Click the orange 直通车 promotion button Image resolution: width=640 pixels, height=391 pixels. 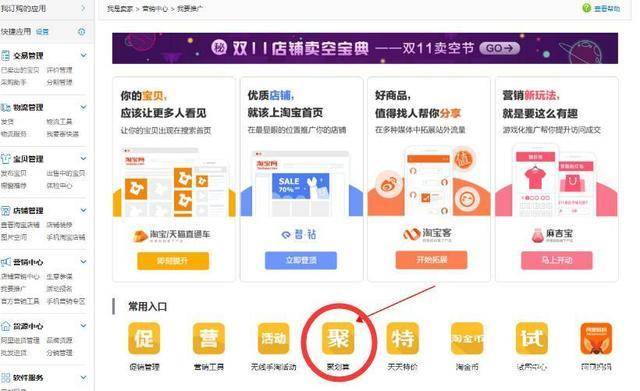point(173,261)
